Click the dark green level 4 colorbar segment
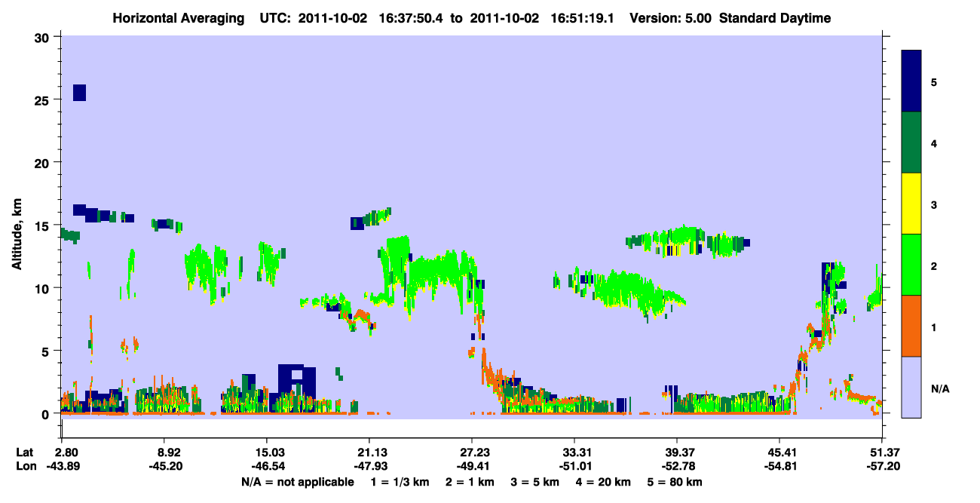Viewport: 980px width, 503px height. tap(911, 143)
